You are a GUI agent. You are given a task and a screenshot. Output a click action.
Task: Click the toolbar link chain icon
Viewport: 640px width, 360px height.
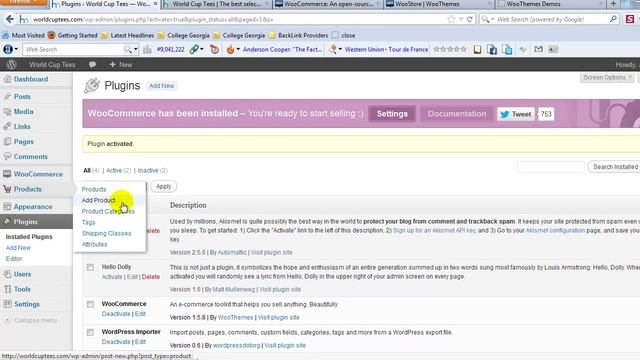pyautogui.click(x=194, y=49)
